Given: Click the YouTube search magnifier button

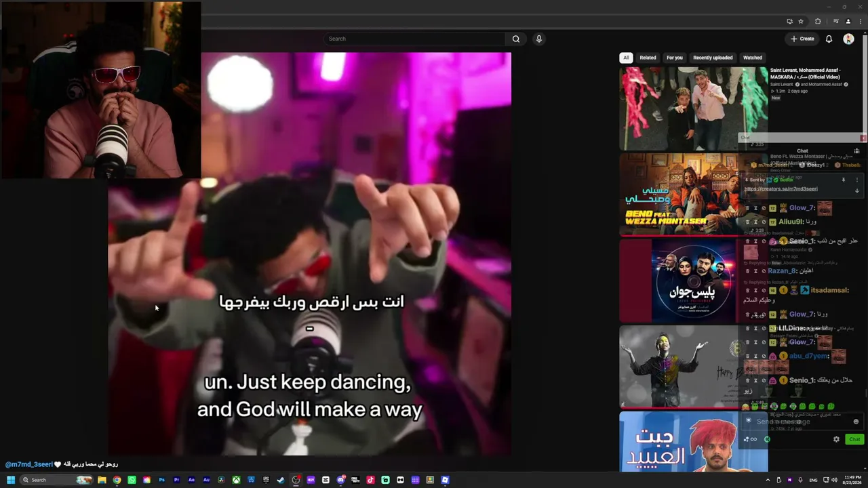Looking at the screenshot, I should pyautogui.click(x=516, y=39).
